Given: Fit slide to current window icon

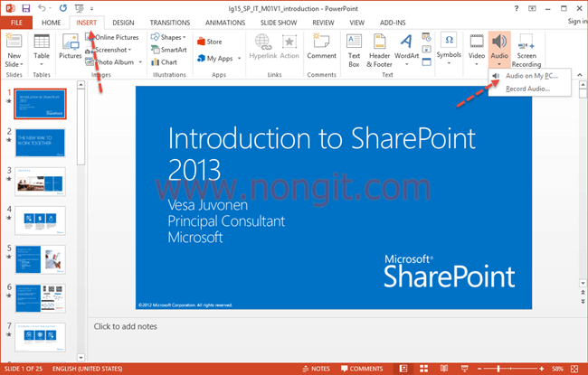Looking at the screenshot, I should (x=574, y=369).
